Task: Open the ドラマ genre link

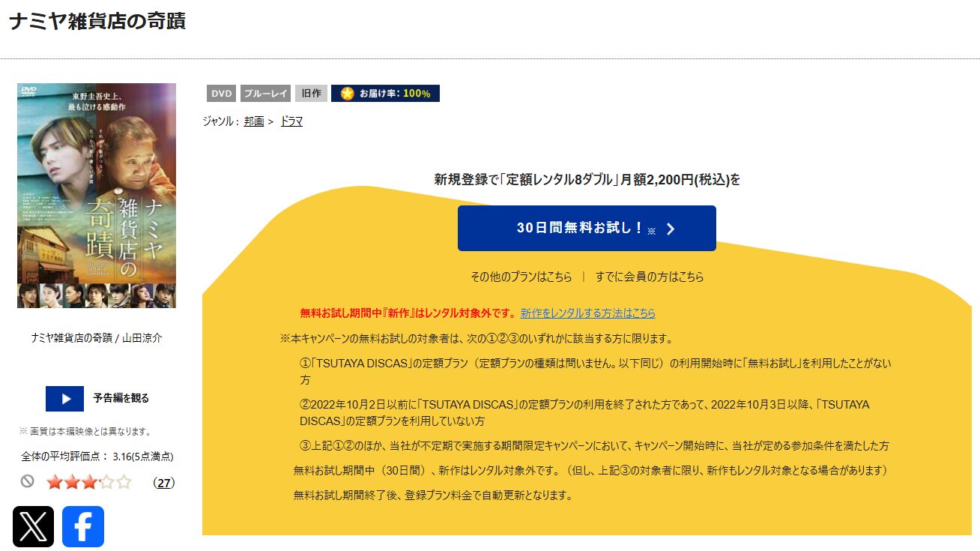Action: [x=291, y=121]
